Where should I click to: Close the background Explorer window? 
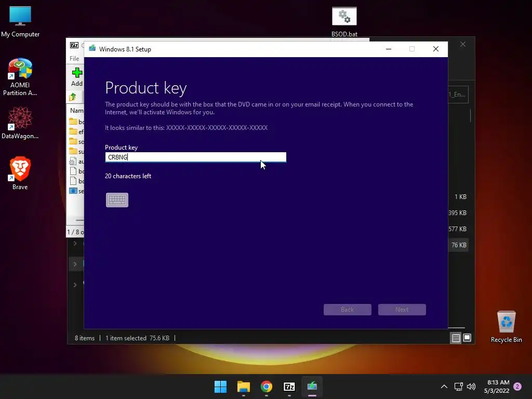click(463, 45)
